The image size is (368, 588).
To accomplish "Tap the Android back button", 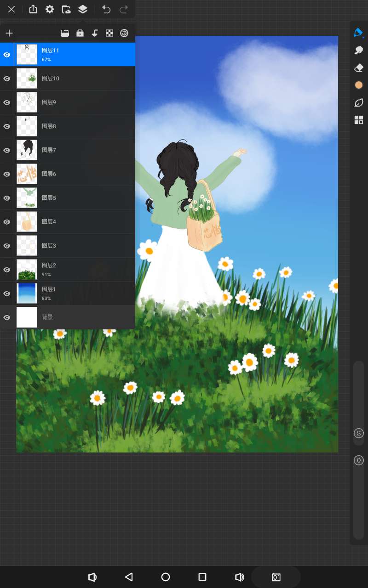I will 129,577.
